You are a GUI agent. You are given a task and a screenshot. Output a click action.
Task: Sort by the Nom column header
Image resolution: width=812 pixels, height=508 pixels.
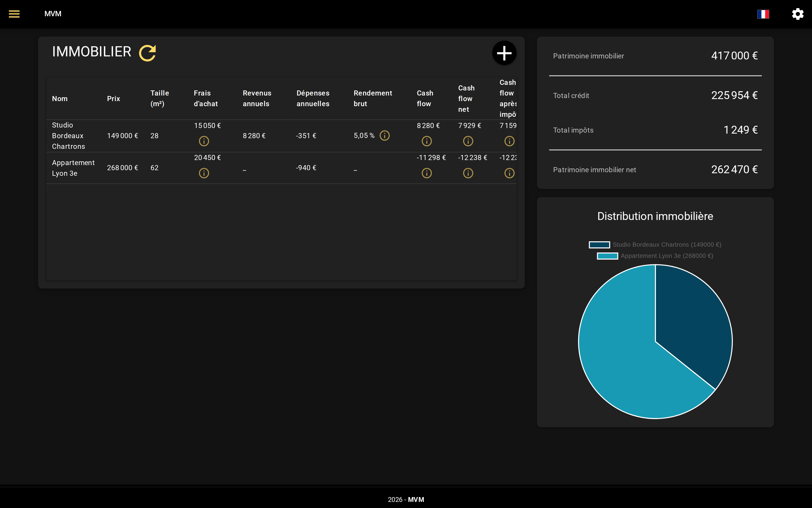click(60, 99)
